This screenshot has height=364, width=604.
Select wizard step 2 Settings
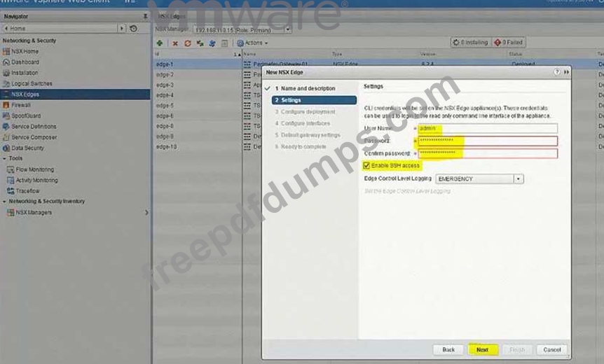click(314, 100)
